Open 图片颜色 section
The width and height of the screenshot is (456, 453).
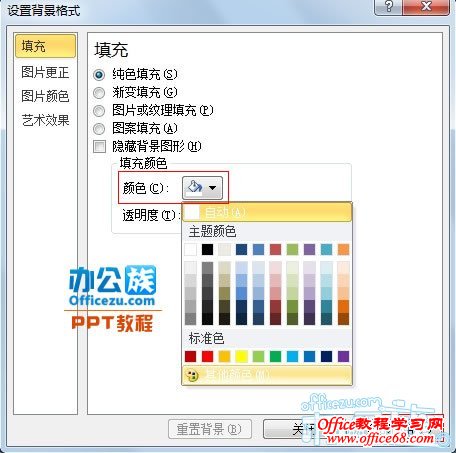(45, 96)
